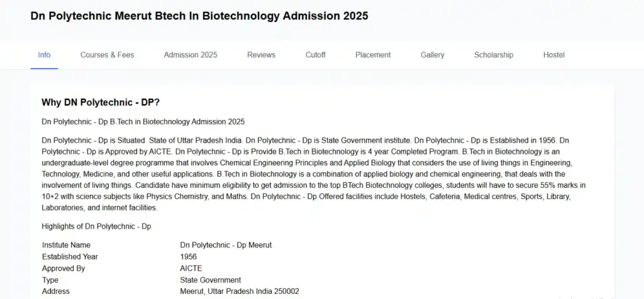This screenshot has height=299, width=644.
Task: Open the Reviews tab
Action: (x=261, y=55)
